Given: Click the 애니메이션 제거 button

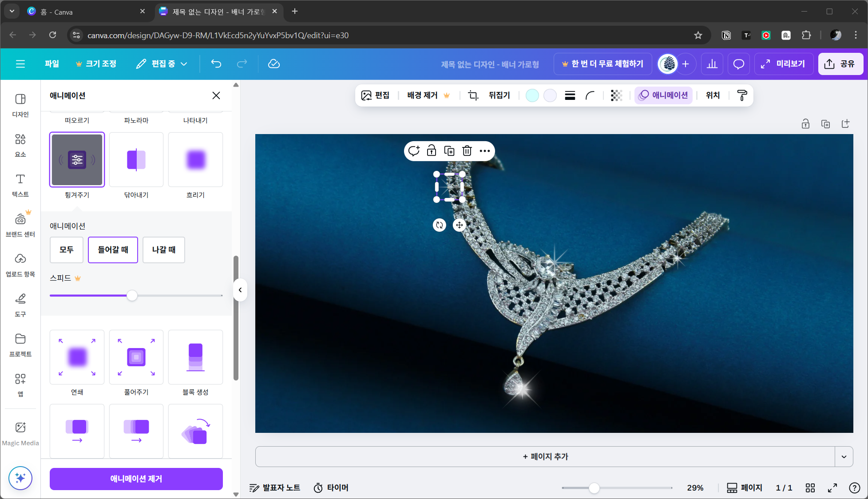Looking at the screenshot, I should [x=136, y=479].
